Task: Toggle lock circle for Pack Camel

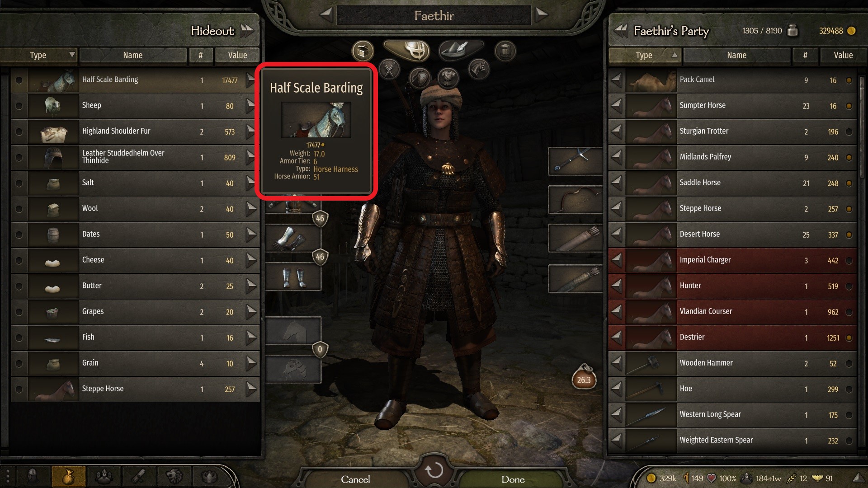Action: point(849,80)
